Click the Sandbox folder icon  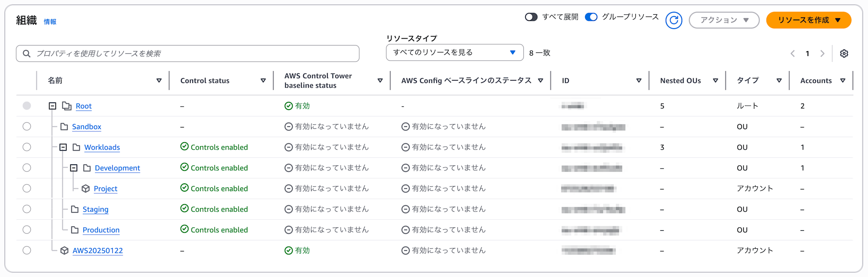click(x=64, y=127)
